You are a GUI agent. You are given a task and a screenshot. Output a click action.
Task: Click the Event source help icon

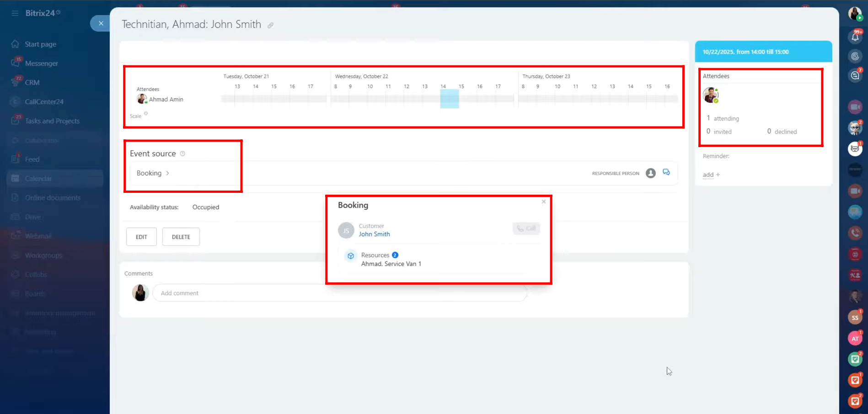182,154
